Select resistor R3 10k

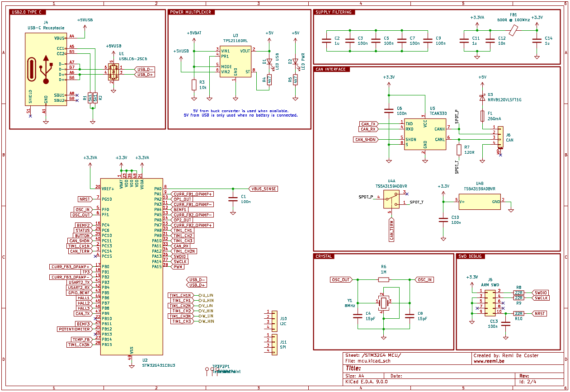(x=194, y=85)
